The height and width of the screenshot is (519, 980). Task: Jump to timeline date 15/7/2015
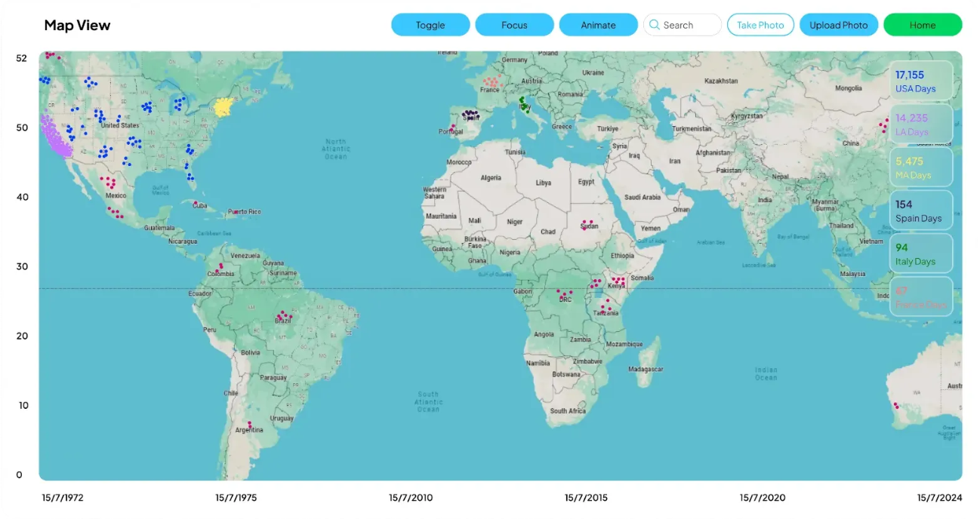[586, 498]
